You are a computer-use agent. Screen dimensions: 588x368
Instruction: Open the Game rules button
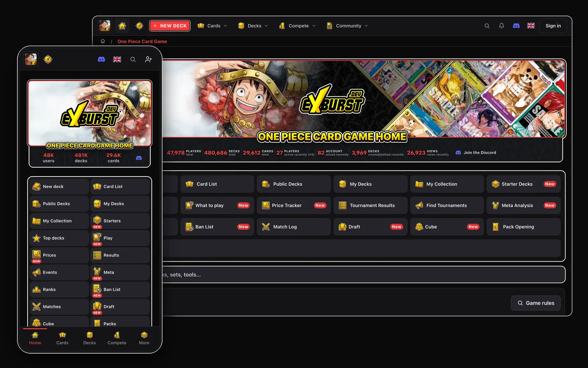point(536,303)
